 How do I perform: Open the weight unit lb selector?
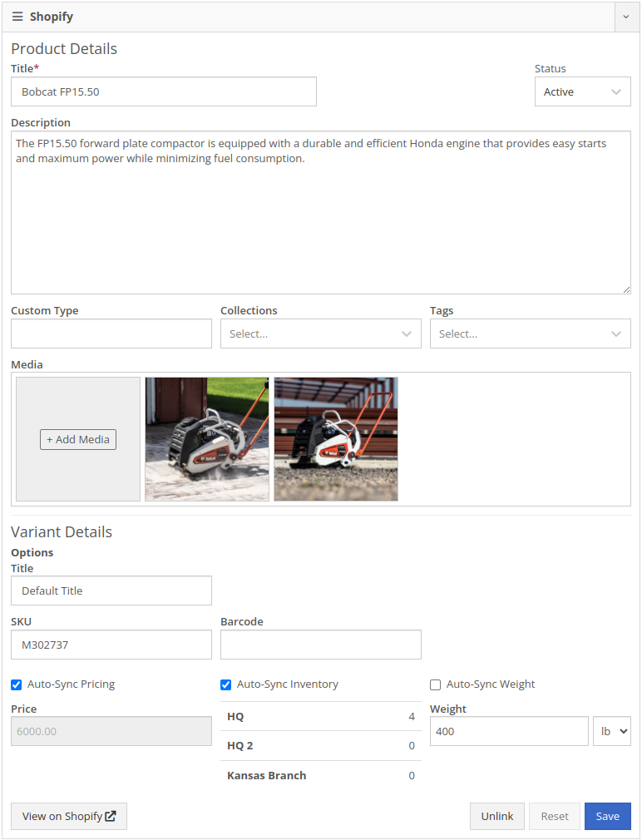[612, 731]
